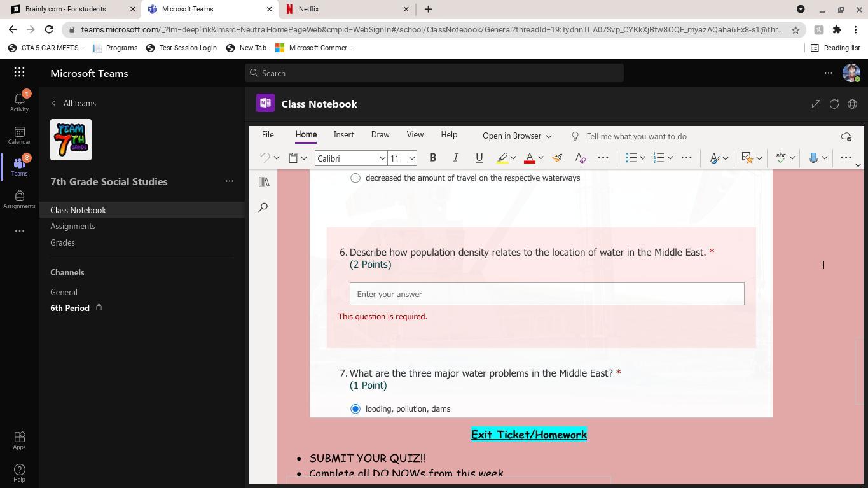Apply the yellow text highlight color
Image resolution: width=868 pixels, height=488 pixels.
(x=502, y=158)
